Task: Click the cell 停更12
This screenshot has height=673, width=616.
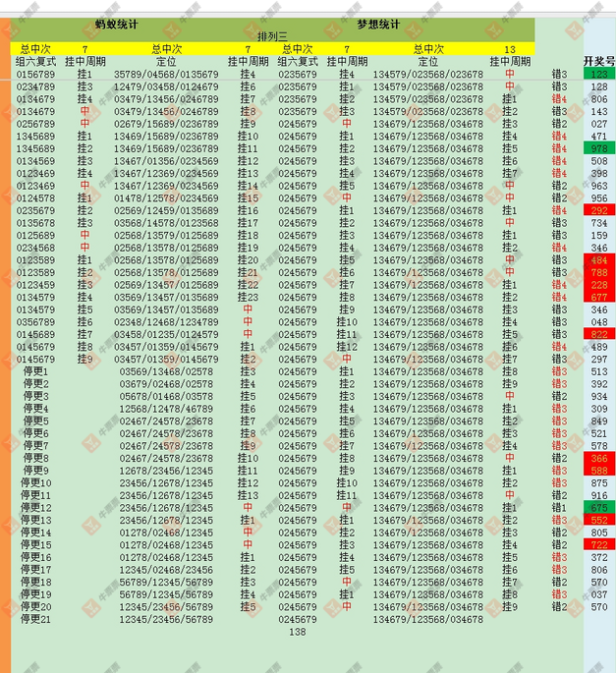Action: [35, 508]
